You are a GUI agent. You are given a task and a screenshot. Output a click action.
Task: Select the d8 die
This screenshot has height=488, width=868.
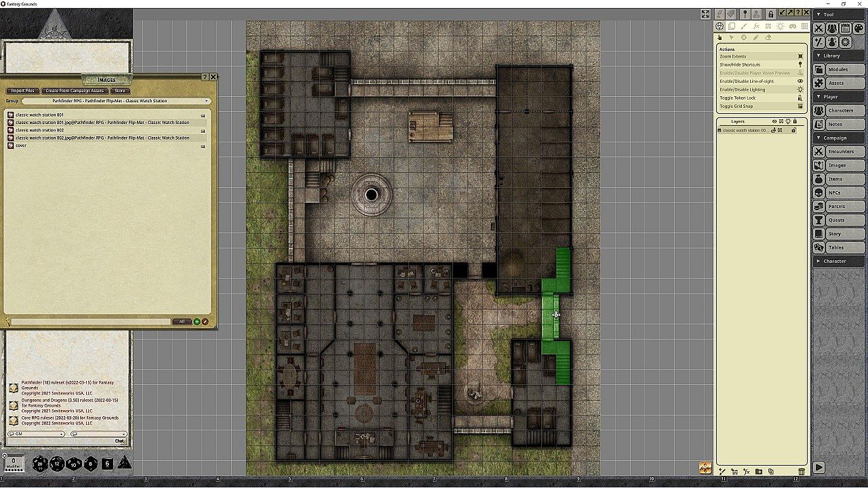click(91, 464)
